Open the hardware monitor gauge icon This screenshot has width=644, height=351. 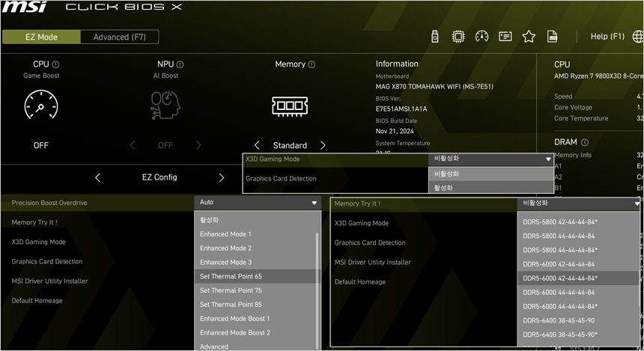tap(482, 37)
